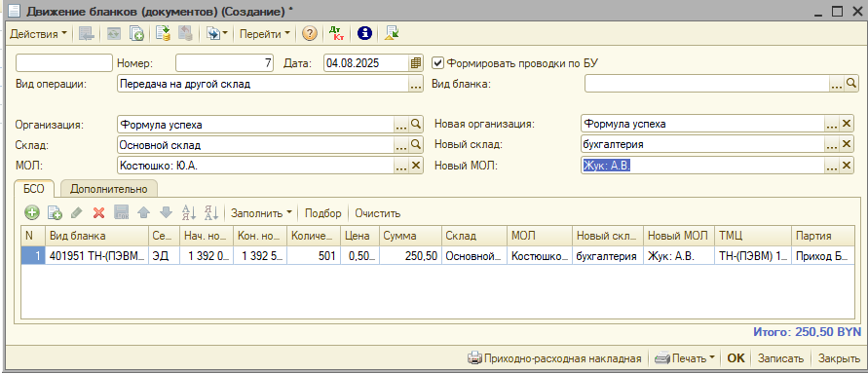Click the Организация field Формула успеха
This screenshot has width=868, height=374.
255,125
